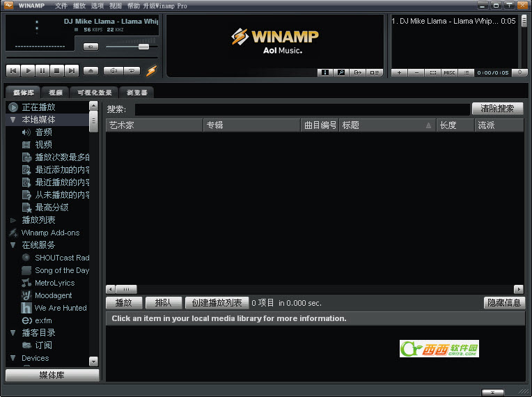Collapse the 在线服务 tree node arrow
Viewport: 532px width, 397px height.
tap(13, 245)
